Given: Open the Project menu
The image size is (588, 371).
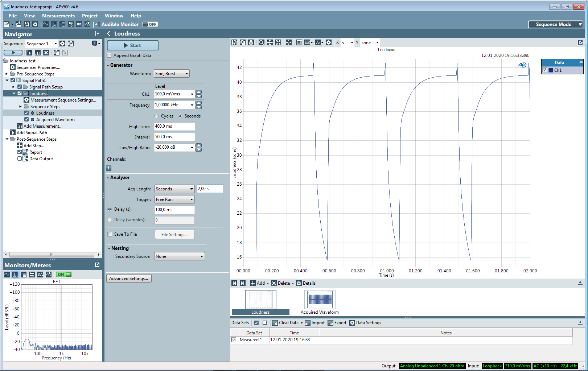Looking at the screenshot, I should pyautogui.click(x=90, y=16).
